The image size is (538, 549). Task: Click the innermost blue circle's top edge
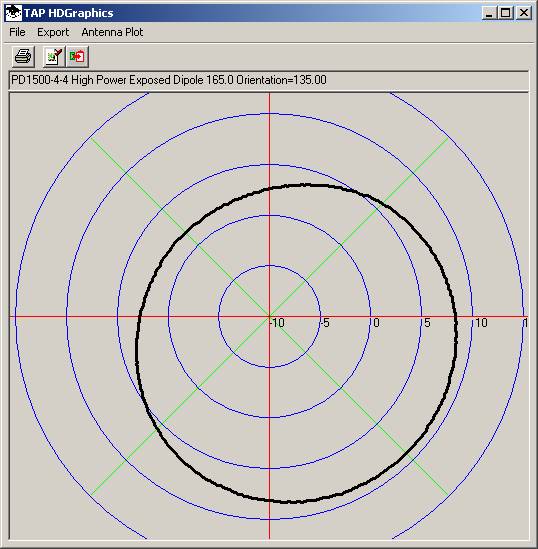tap(270, 266)
